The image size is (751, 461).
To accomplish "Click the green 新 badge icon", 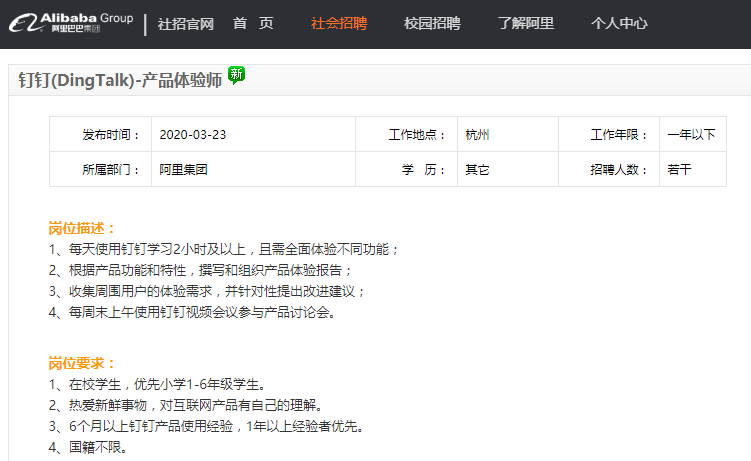I will tap(236, 75).
